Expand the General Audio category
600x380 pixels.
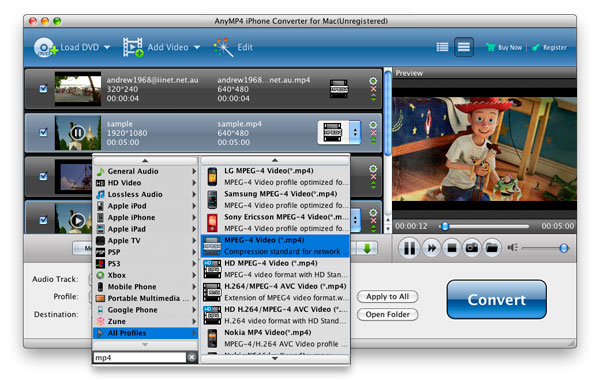[x=145, y=171]
